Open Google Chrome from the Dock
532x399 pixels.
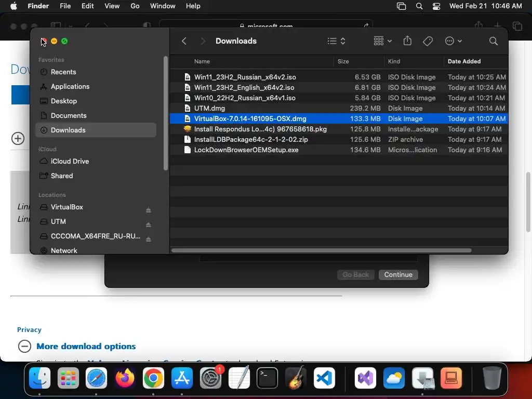(x=153, y=378)
